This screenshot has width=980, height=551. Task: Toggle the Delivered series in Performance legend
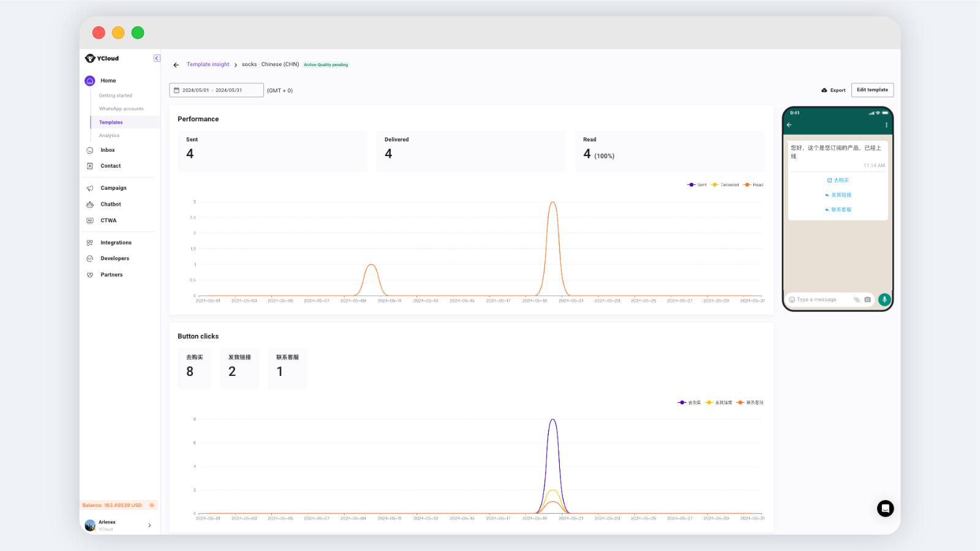click(725, 185)
